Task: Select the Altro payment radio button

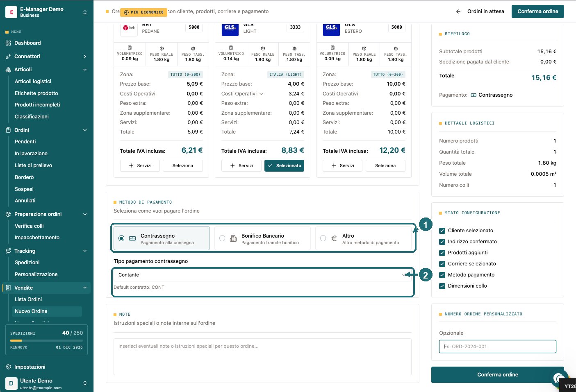Action: click(x=323, y=238)
